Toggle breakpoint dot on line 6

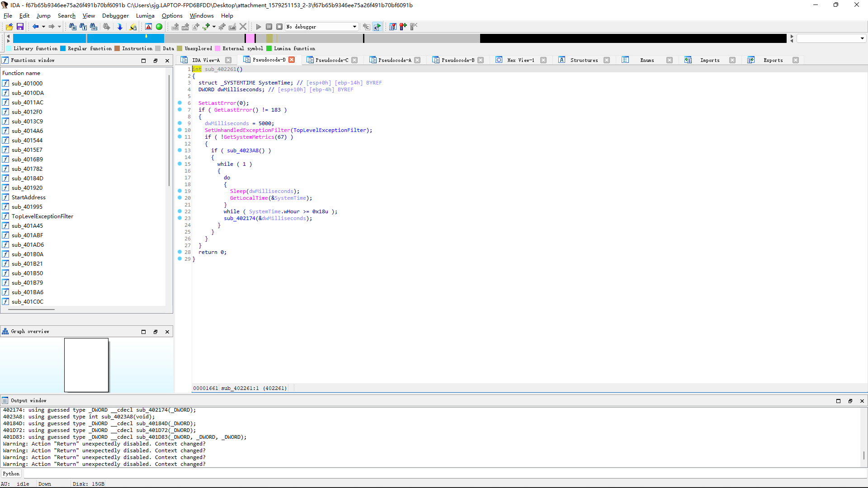(x=180, y=103)
